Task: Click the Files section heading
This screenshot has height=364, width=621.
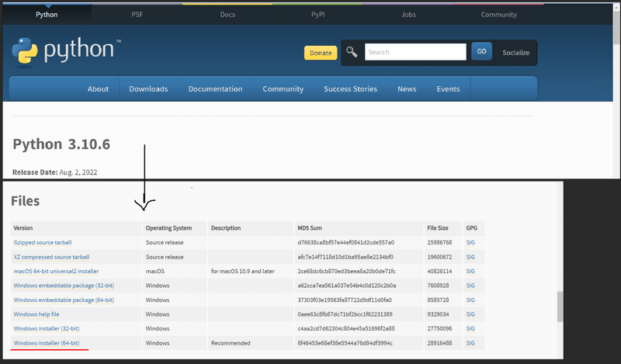Action: coord(26,201)
